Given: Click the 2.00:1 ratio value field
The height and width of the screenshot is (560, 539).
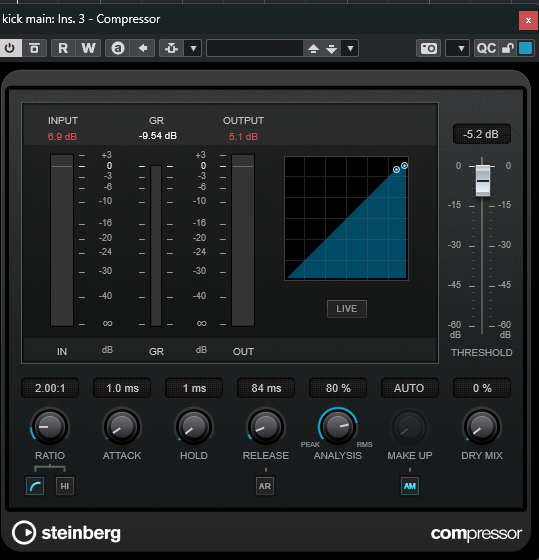Looking at the screenshot, I should coord(50,388).
